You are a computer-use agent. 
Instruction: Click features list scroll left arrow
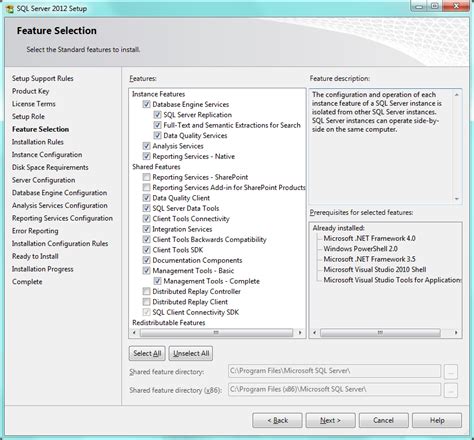click(134, 333)
